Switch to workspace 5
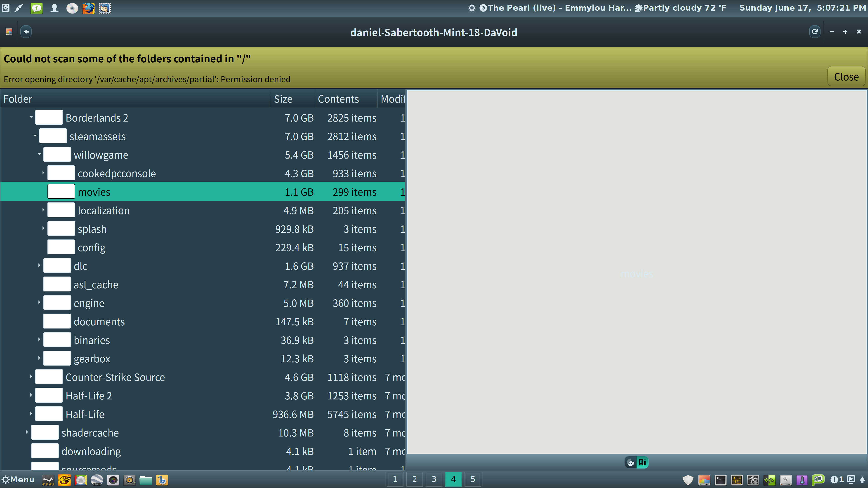This screenshot has height=488, width=868. [x=473, y=479]
